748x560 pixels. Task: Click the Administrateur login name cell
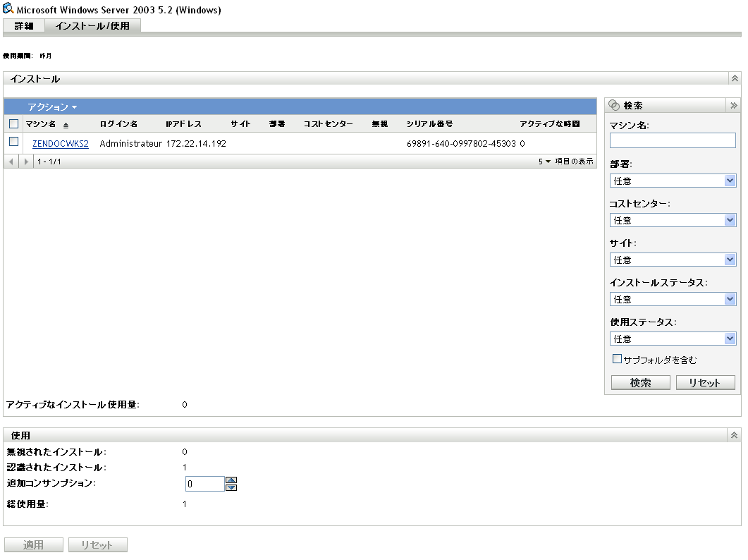[130, 144]
